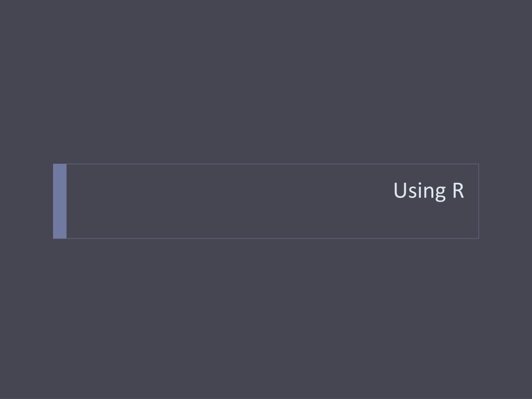
Task: Click the letter "R" in the title
Action: coord(458,190)
